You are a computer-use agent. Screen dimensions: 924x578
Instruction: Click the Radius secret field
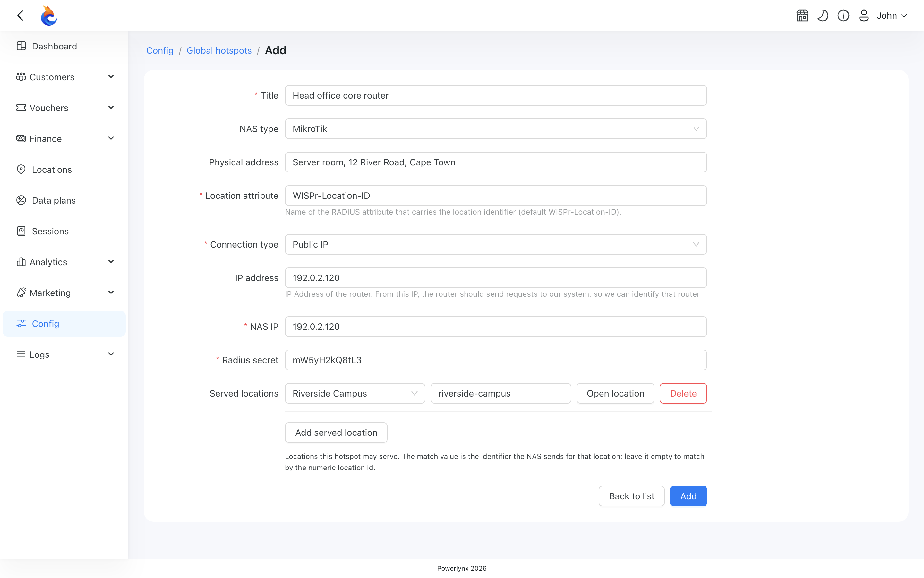click(x=496, y=360)
